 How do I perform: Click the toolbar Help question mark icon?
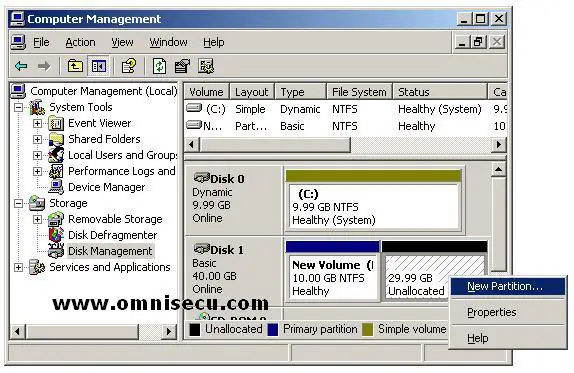pos(128,66)
